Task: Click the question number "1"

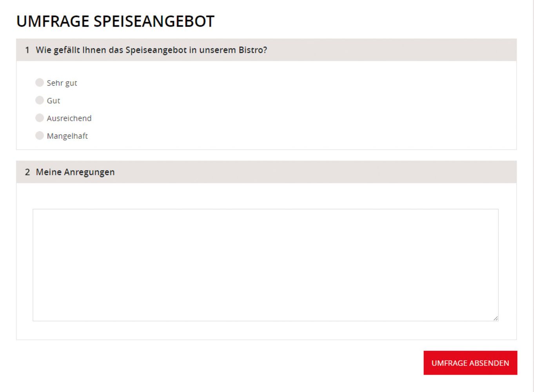Action: pyautogui.click(x=27, y=50)
